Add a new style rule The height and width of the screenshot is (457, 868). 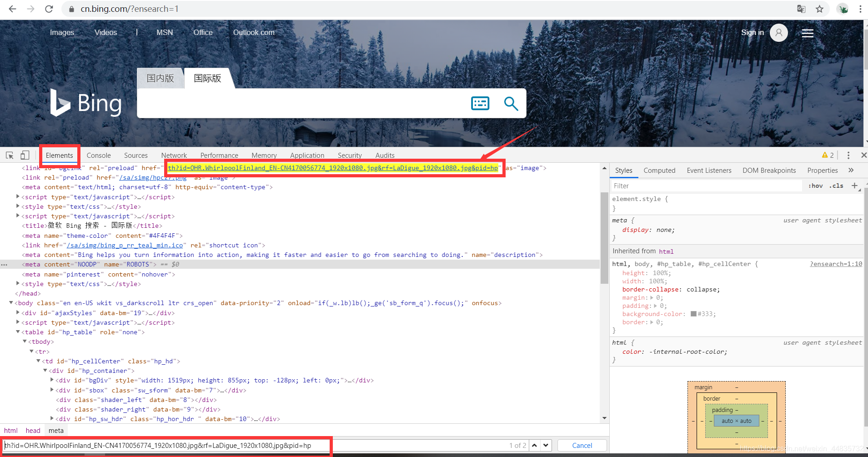855,186
